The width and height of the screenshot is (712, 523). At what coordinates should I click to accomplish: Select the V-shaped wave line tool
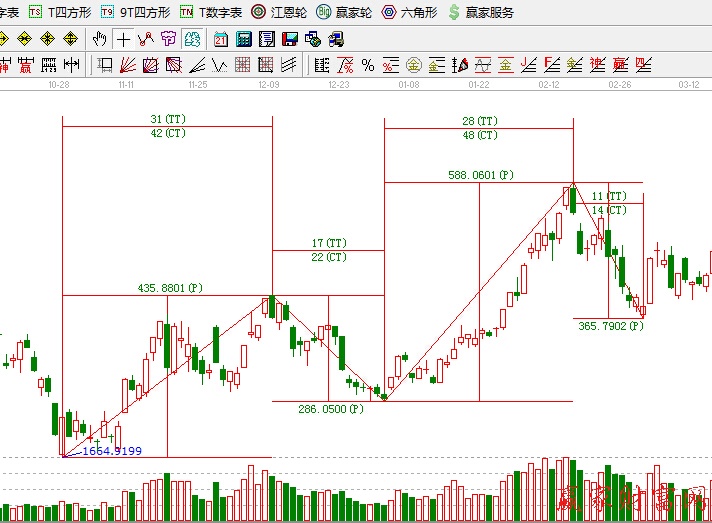click(220, 65)
